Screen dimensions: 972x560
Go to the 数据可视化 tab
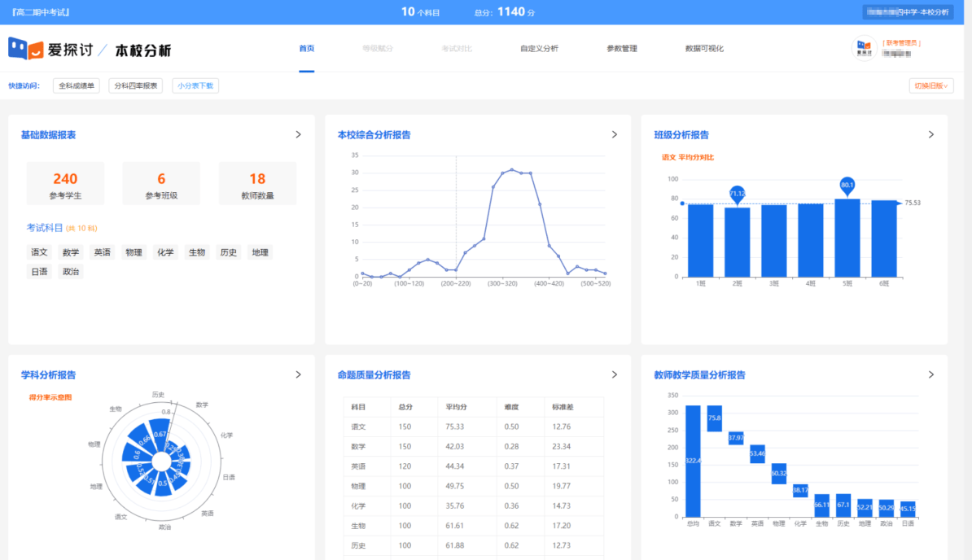pyautogui.click(x=704, y=49)
